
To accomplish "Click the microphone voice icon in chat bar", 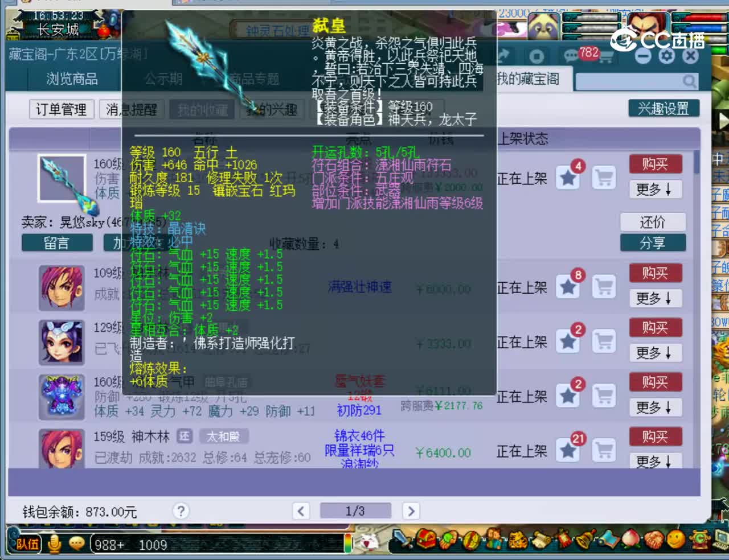I will 55,544.
